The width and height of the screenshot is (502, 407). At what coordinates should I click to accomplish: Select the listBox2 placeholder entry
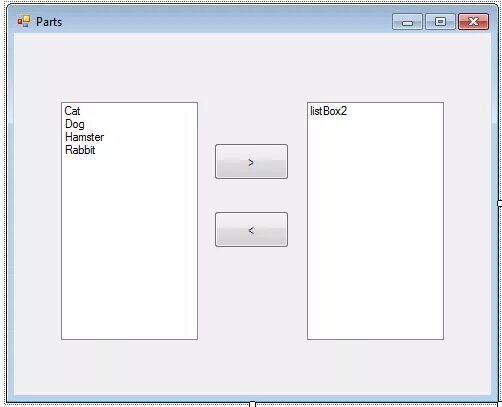click(x=329, y=111)
